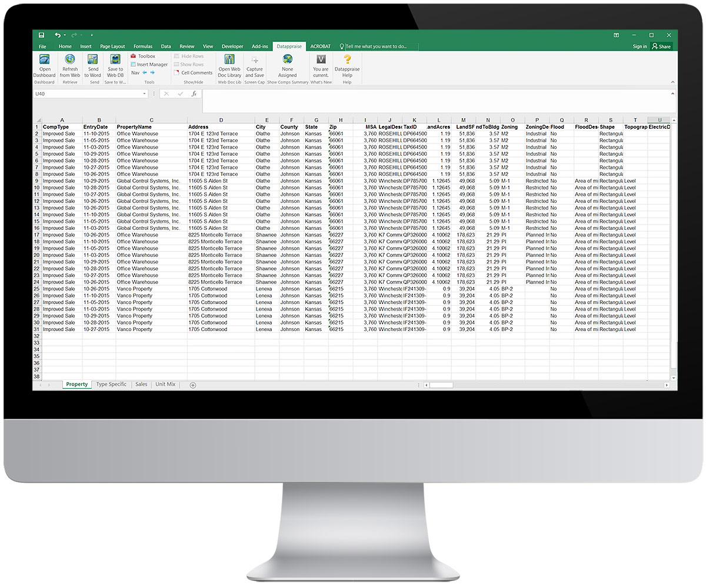The height and width of the screenshot is (588, 706).
Task: Click the Select All corner button
Action: pyautogui.click(x=37, y=121)
